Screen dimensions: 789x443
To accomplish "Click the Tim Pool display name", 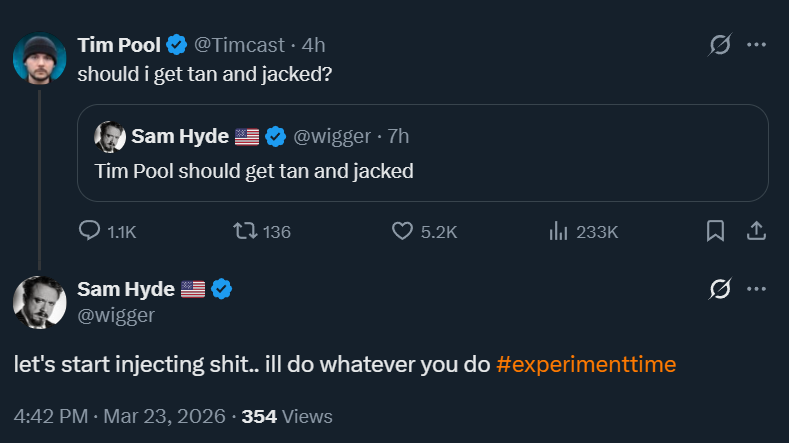I will [x=119, y=45].
